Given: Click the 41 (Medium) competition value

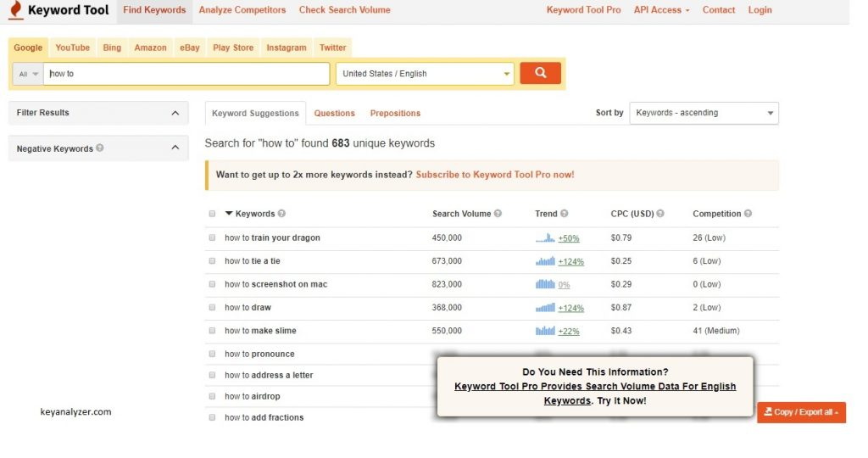Looking at the screenshot, I should click(x=715, y=331).
